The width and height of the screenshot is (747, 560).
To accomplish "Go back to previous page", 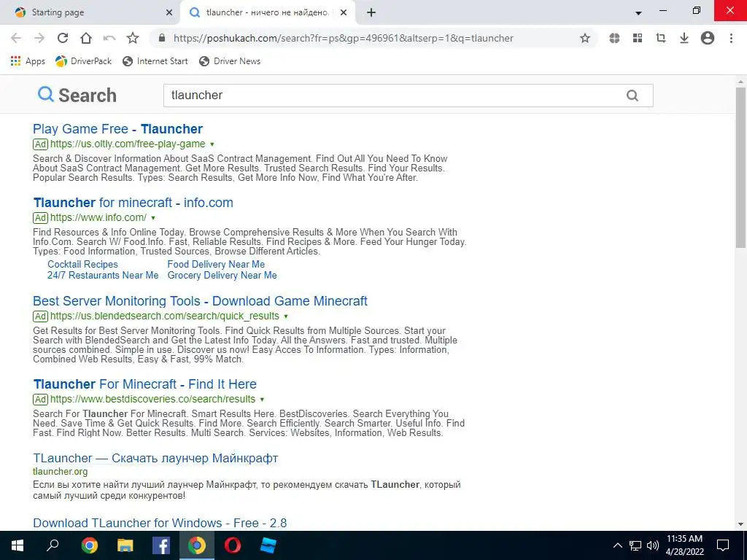I will click(16, 38).
